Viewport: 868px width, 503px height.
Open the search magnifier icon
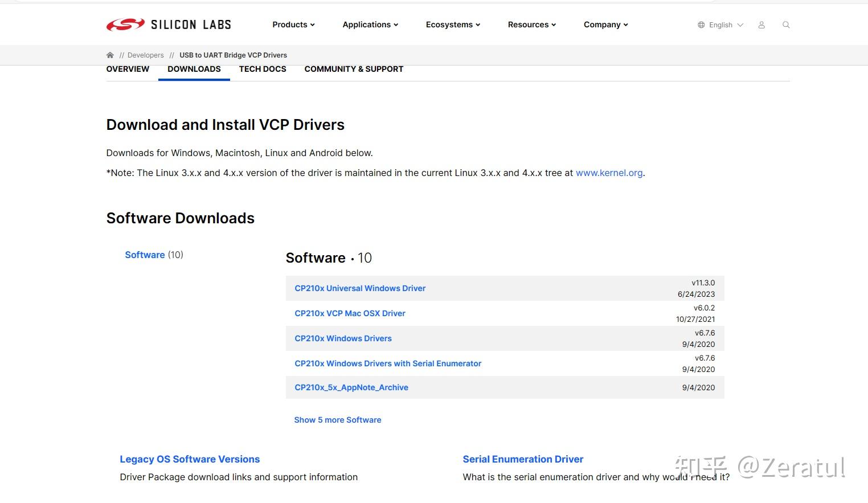[786, 25]
